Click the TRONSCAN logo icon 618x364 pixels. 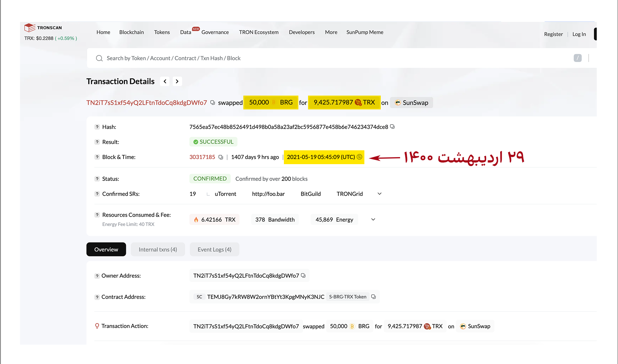pos(30,28)
